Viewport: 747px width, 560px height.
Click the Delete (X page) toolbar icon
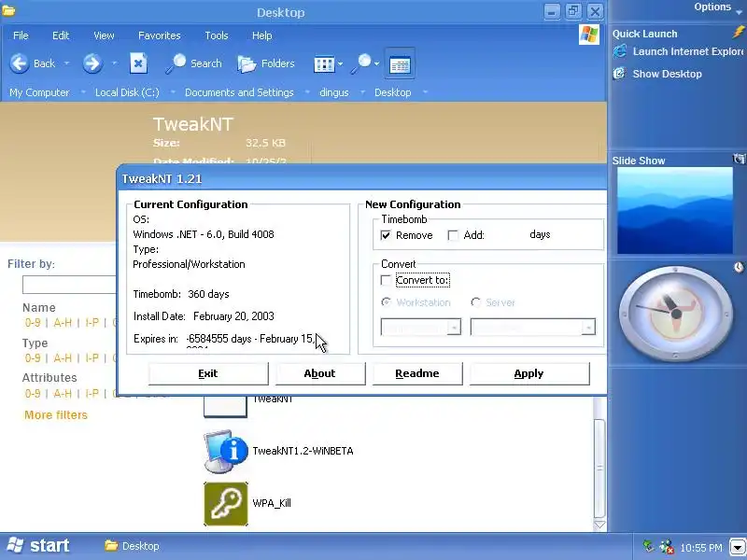click(138, 63)
